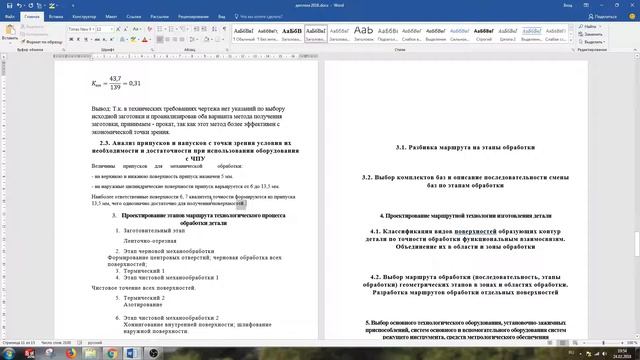Undo the last action

point(19,5)
